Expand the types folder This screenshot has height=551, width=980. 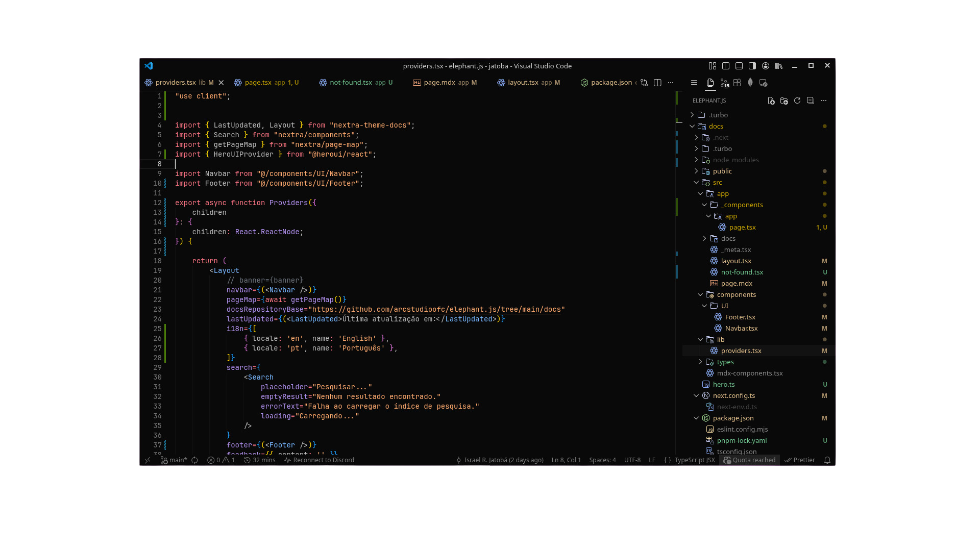tap(725, 362)
